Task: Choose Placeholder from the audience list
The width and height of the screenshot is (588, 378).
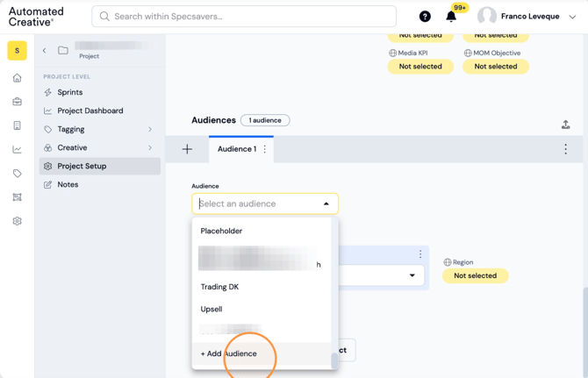Action: [x=262, y=231]
